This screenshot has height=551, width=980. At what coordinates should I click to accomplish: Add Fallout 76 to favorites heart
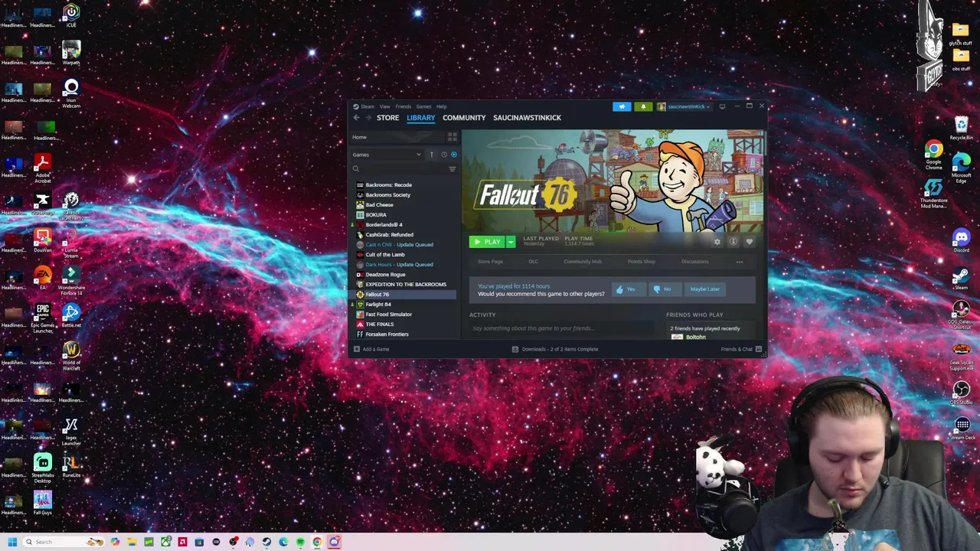[750, 242]
